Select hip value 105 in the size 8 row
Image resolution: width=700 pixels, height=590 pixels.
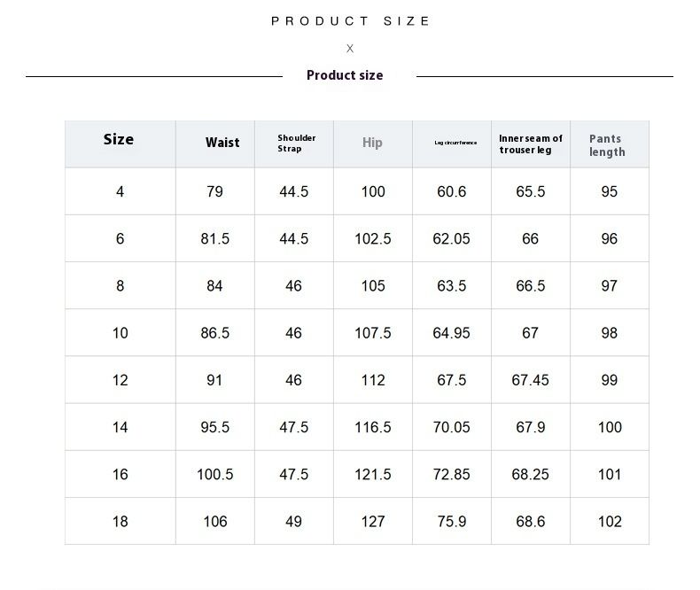pyautogui.click(x=373, y=286)
